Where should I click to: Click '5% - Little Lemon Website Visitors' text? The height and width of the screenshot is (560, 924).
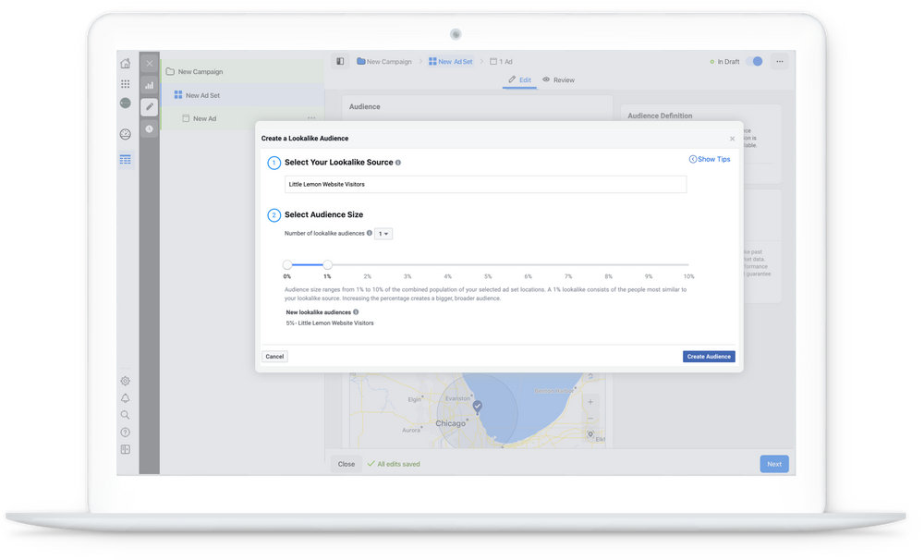coord(330,323)
